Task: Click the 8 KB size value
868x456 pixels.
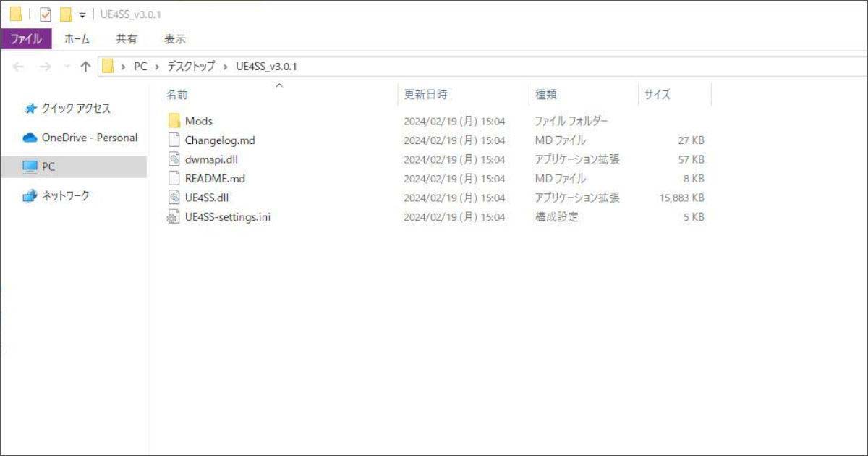Action: [694, 178]
